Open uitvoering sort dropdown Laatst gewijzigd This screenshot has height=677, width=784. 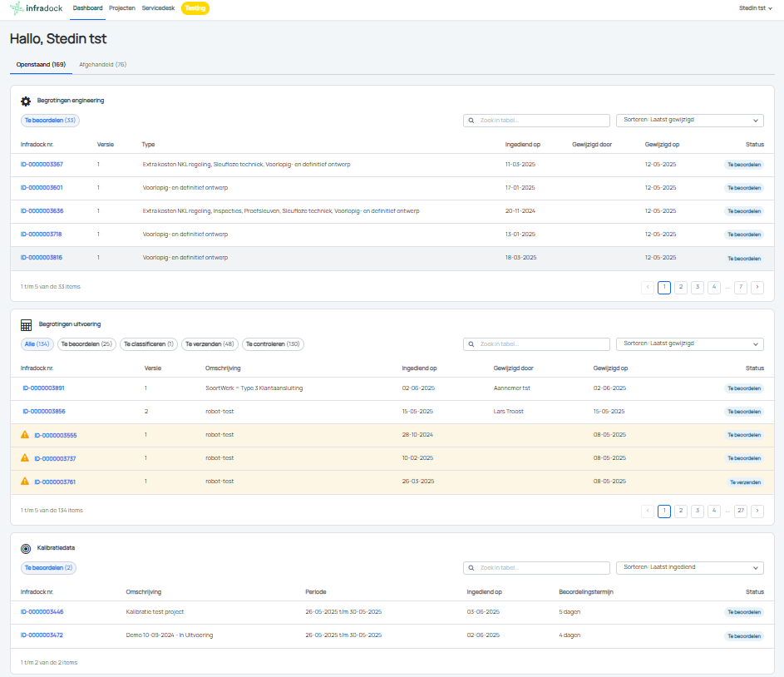pyautogui.click(x=689, y=343)
